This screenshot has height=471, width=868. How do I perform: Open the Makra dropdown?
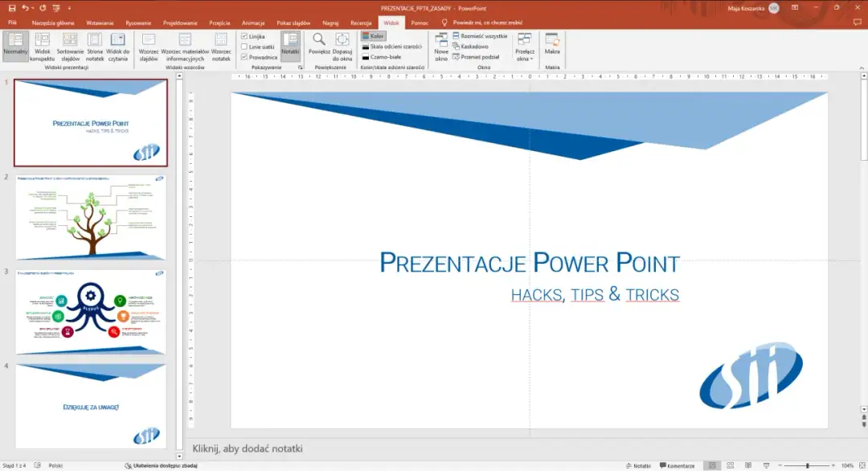pyautogui.click(x=551, y=47)
